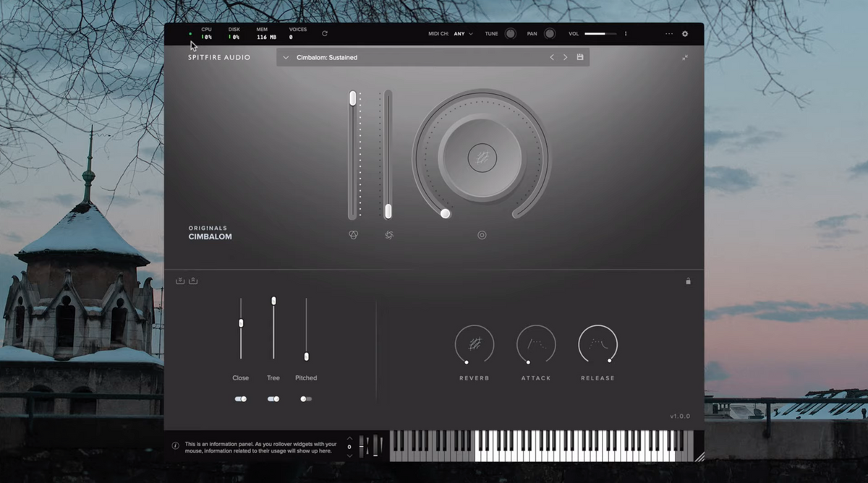The height and width of the screenshot is (483, 868).
Task: Open the settings gear menu
Action: click(x=685, y=34)
